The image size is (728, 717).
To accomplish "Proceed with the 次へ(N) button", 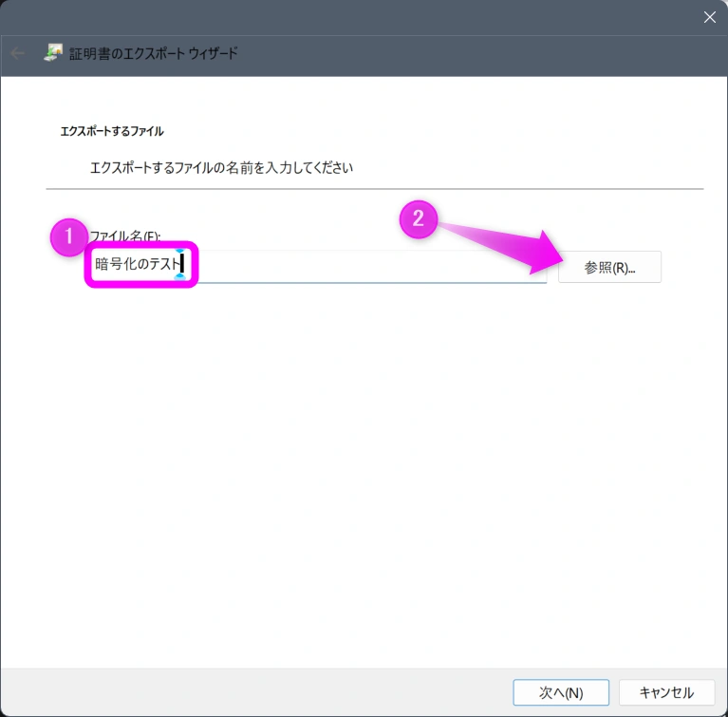I will [561, 692].
